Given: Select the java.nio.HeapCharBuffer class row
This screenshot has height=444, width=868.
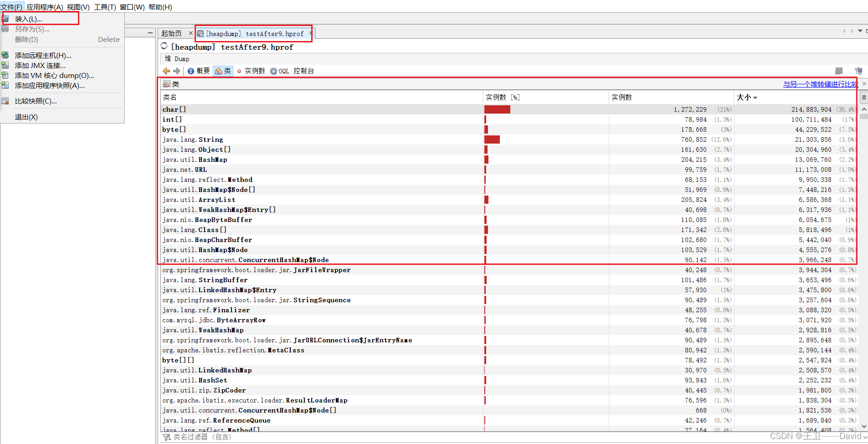Looking at the screenshot, I should [509, 240].
